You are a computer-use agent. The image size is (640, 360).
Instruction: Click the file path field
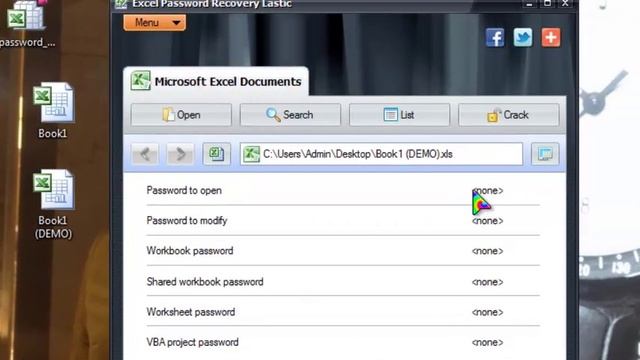381,154
